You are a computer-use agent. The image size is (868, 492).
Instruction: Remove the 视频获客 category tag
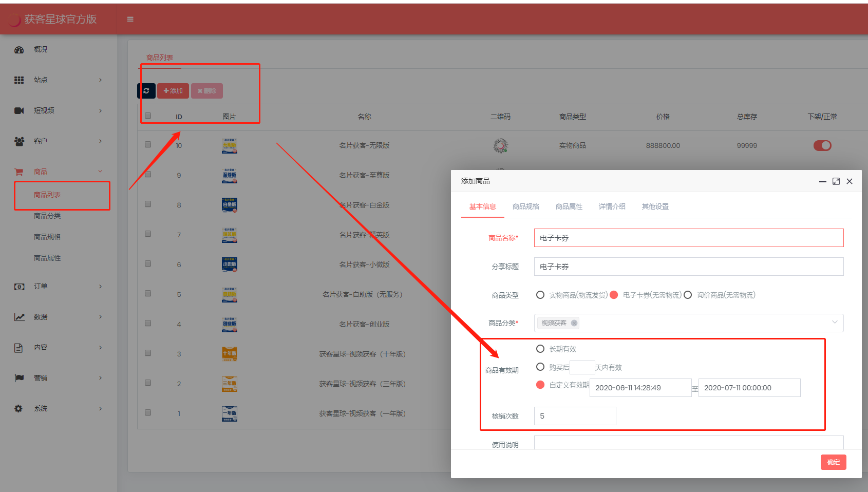574,323
